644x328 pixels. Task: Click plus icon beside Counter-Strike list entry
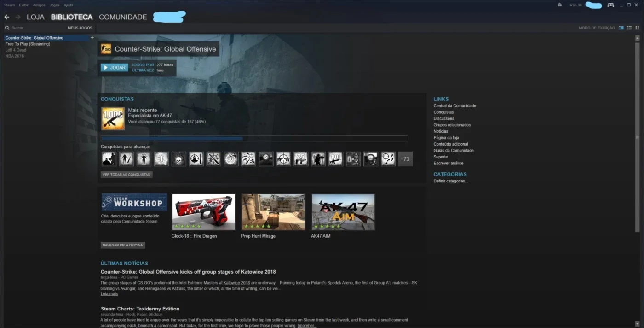pos(92,38)
